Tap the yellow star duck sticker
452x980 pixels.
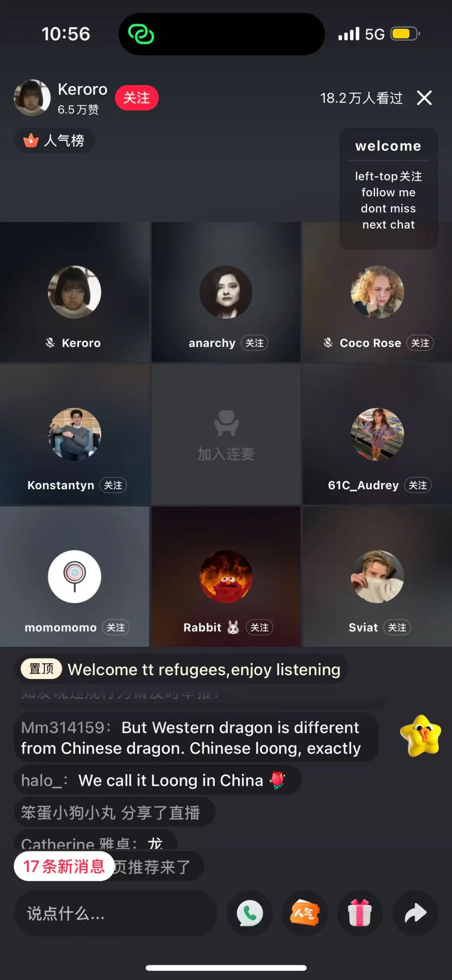421,736
